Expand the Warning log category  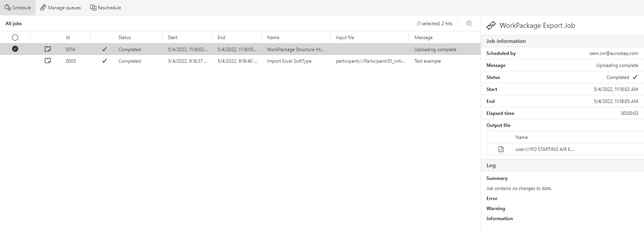[495, 209]
